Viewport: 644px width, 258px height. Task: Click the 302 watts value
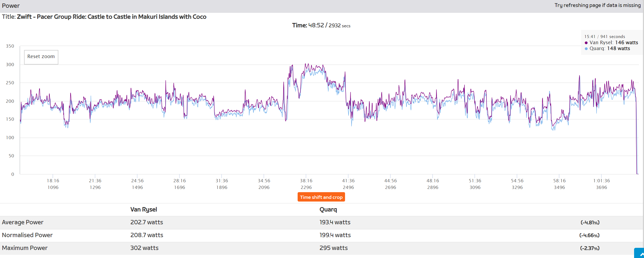(144, 248)
